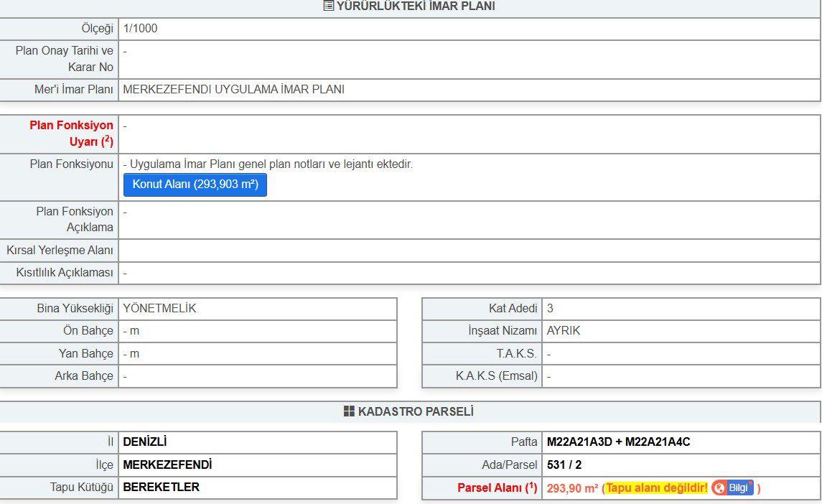Click the Ada/Parsel value 531 / 2
The width and height of the screenshot is (822, 504).
point(564,465)
